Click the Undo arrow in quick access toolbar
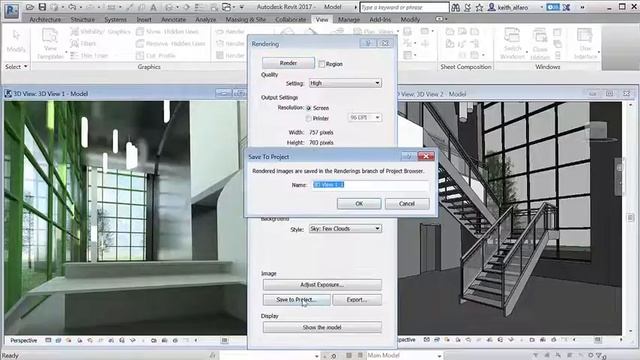Screen dimensions: 640x360 tap(72, 7)
